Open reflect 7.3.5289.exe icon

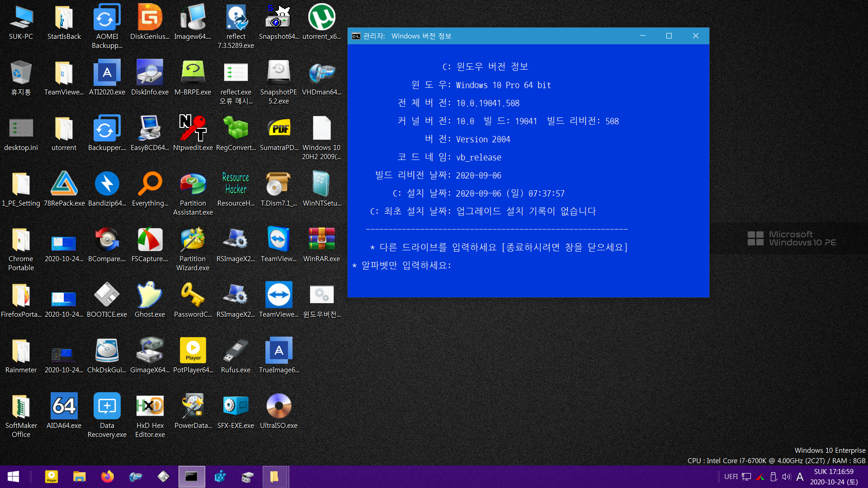(236, 26)
